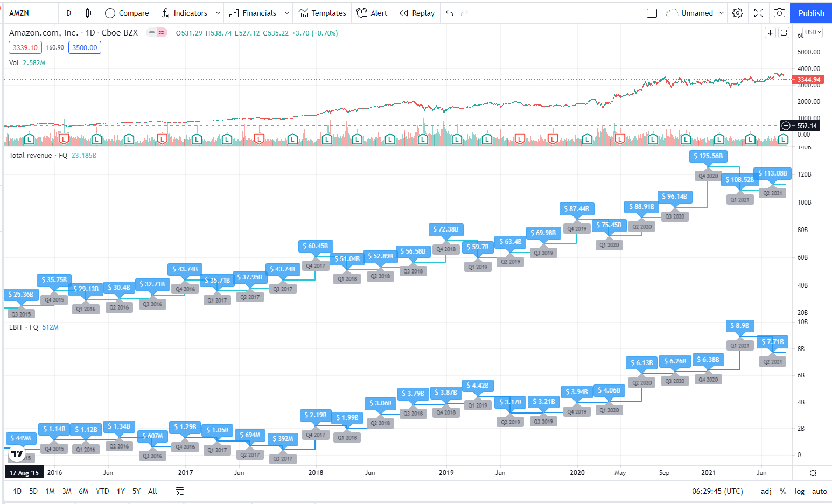Click the UTC time 06:29:45 timezone button
Image resolution: width=832 pixels, height=504 pixels.
pyautogui.click(x=717, y=491)
